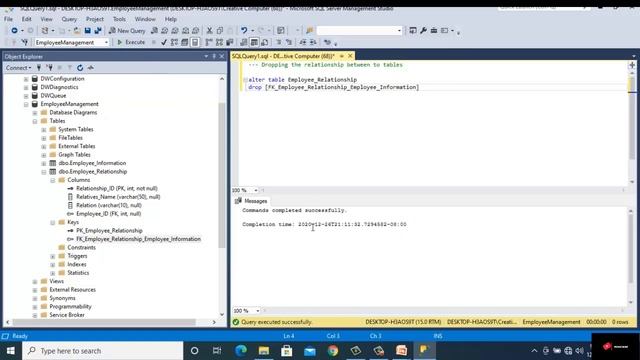Click the Object Explorer vertical scrollbar
This screenshot has width=640, height=360.
[222, 176]
